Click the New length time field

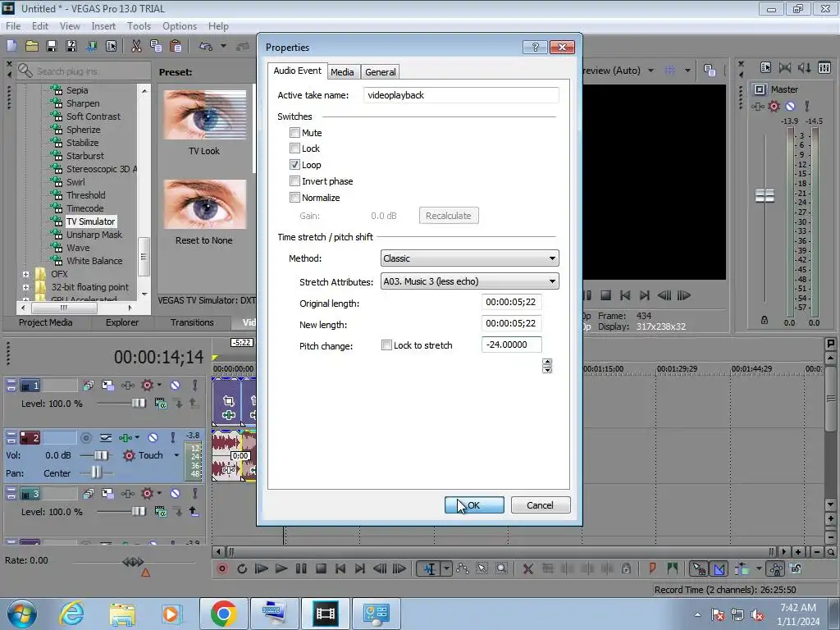pyautogui.click(x=512, y=323)
